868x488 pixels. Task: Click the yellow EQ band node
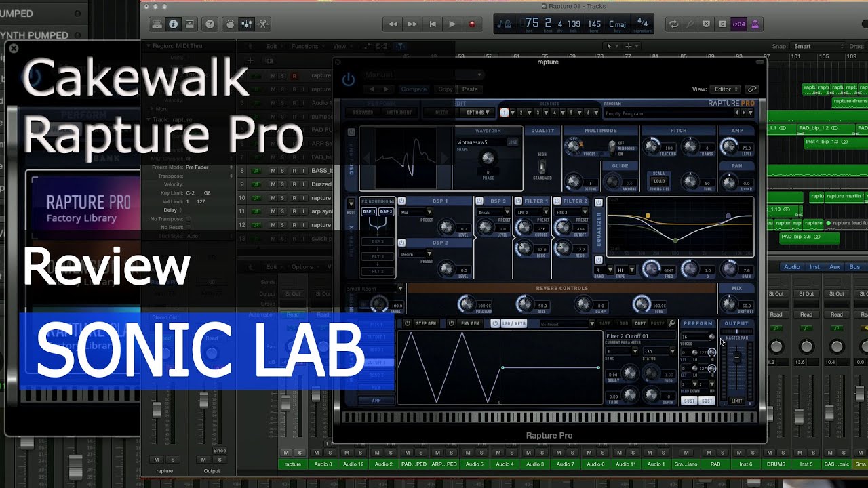[x=648, y=216]
